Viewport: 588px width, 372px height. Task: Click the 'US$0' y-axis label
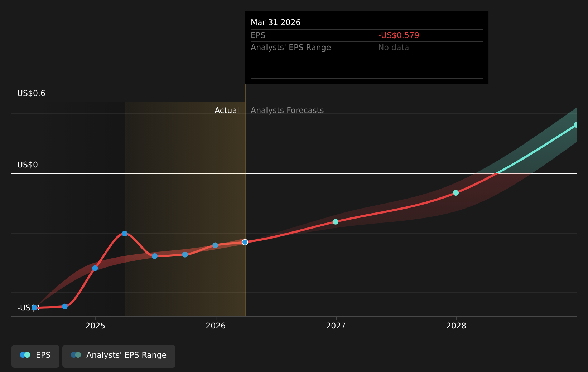tap(27, 165)
